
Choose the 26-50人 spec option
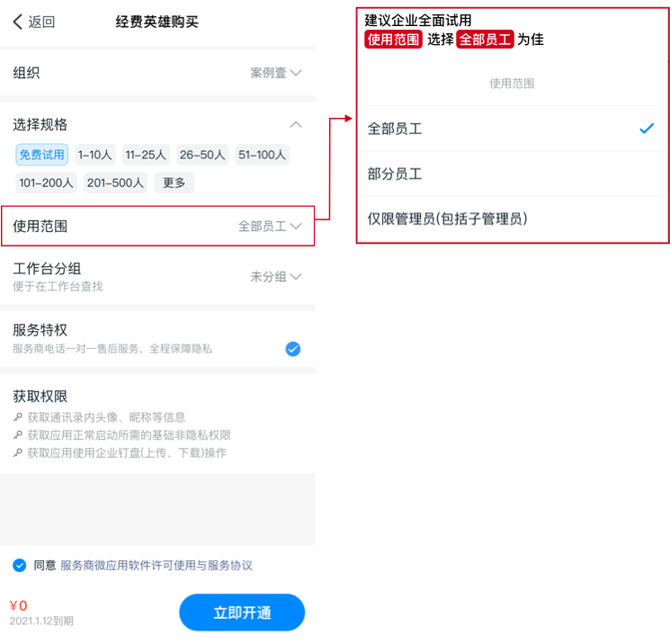pyautogui.click(x=202, y=155)
